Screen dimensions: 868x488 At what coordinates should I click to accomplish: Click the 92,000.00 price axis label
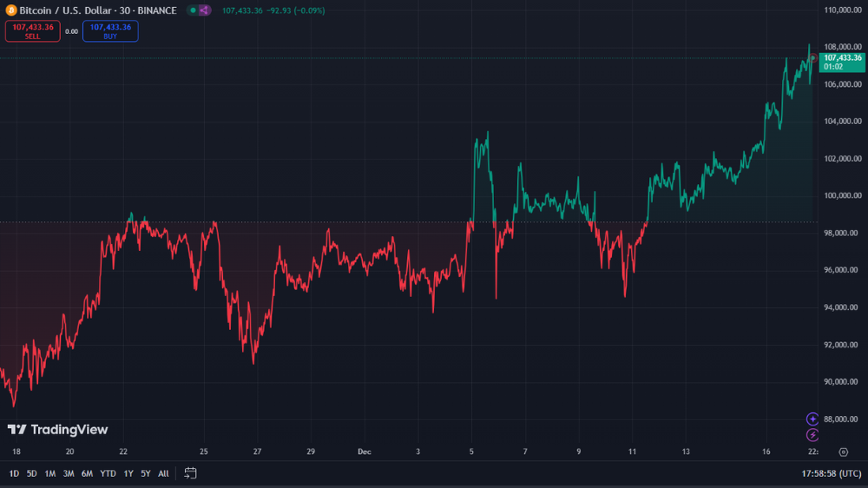843,345
